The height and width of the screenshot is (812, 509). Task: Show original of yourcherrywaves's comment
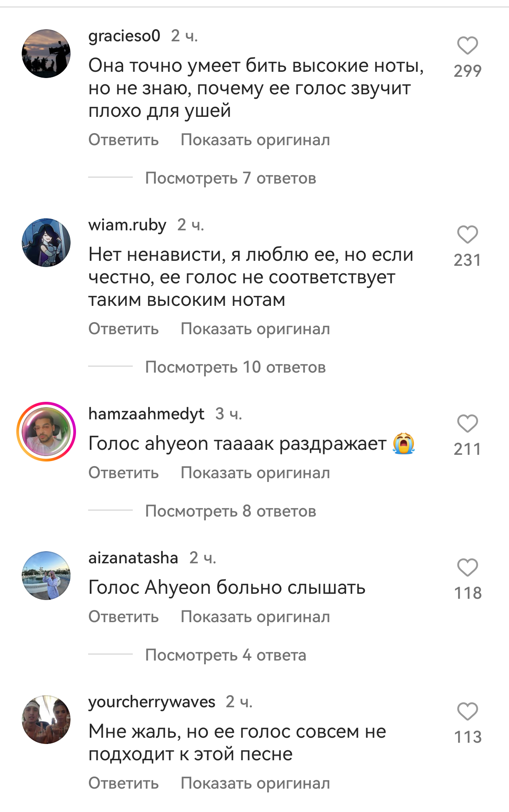pyautogui.click(x=255, y=783)
